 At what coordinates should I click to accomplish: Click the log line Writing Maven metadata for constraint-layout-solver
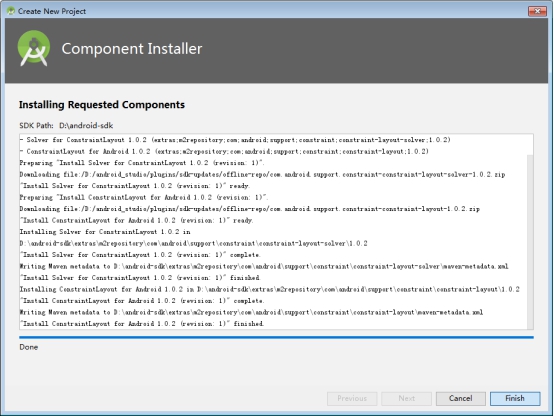click(264, 266)
